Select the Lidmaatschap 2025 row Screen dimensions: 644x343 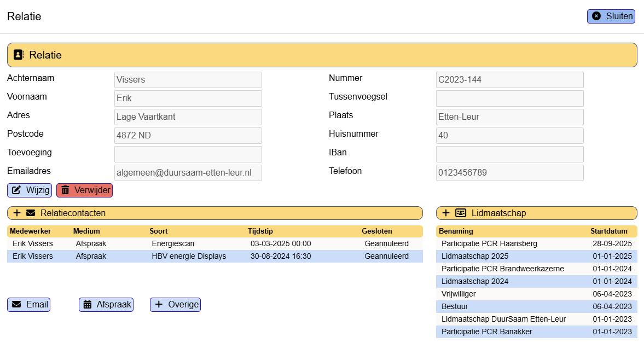pos(536,256)
